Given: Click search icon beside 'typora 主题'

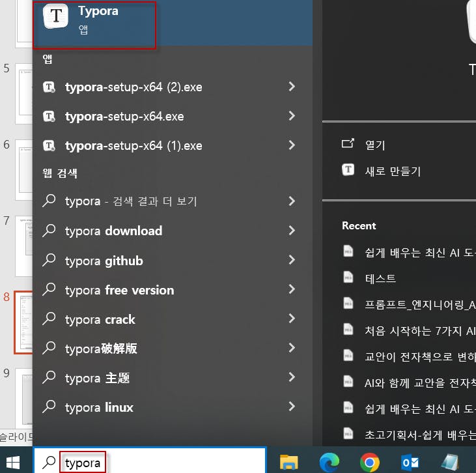Looking at the screenshot, I should 49,377.
